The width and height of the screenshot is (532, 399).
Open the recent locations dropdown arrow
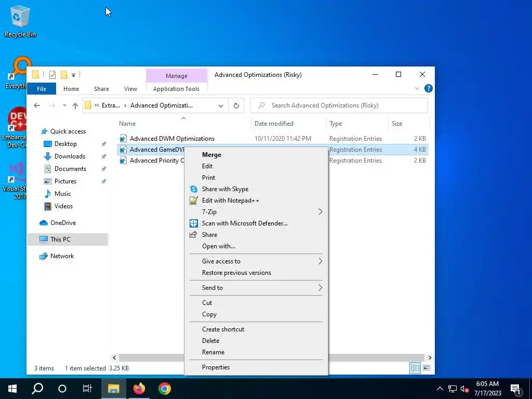click(64, 105)
